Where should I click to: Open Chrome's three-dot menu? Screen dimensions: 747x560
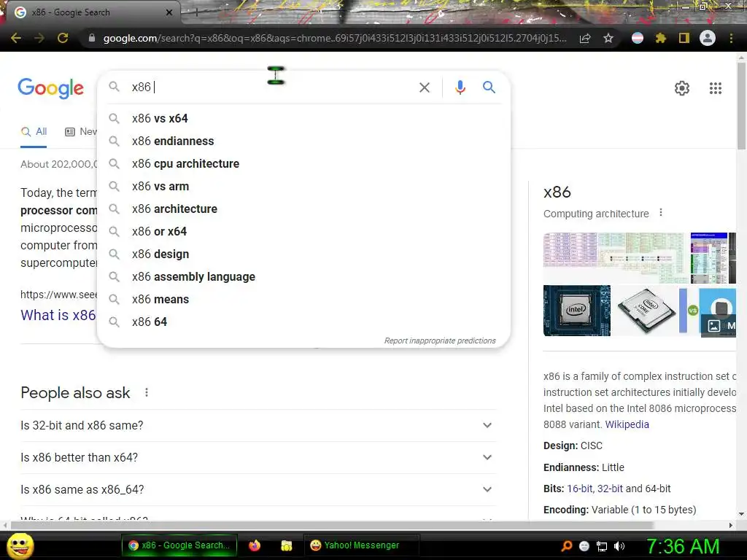pyautogui.click(x=731, y=38)
